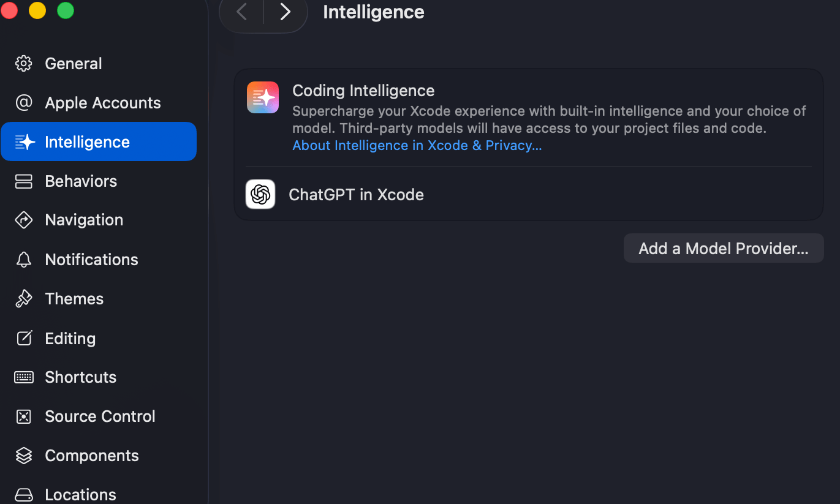Screen dimensions: 840x504
Task: Click the Source Control icon
Action: point(24,416)
